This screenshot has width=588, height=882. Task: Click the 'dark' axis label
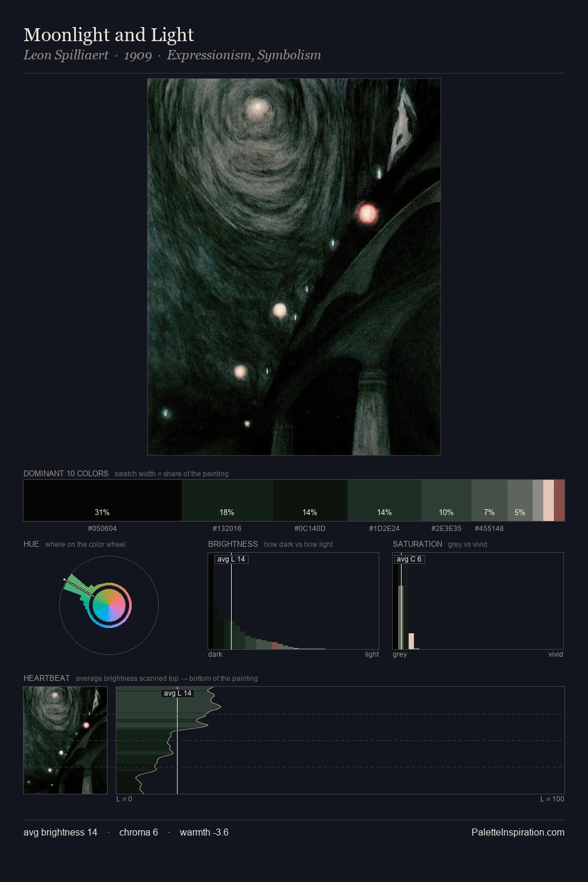tap(215, 654)
